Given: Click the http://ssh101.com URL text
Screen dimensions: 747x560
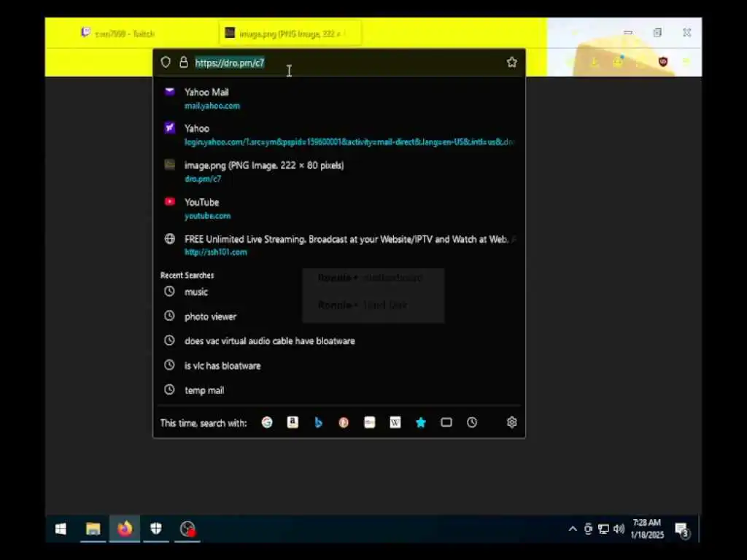Looking at the screenshot, I should (216, 252).
